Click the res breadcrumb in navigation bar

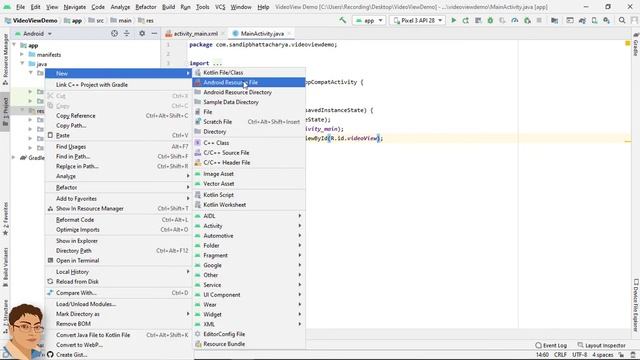pos(146,20)
